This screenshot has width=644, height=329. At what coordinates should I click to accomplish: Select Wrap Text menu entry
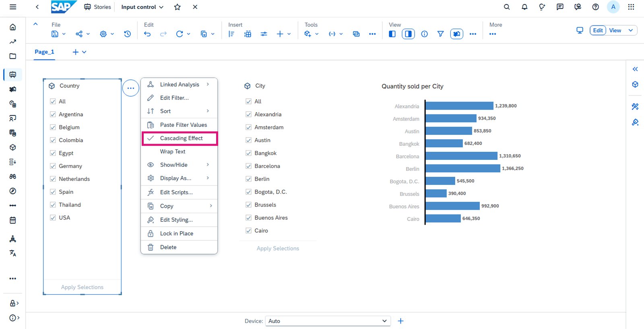click(179, 151)
